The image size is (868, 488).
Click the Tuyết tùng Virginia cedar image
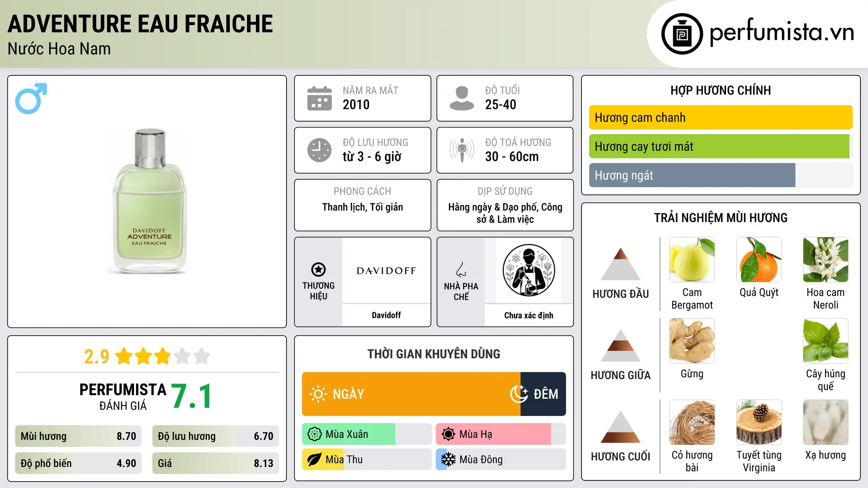click(x=759, y=422)
